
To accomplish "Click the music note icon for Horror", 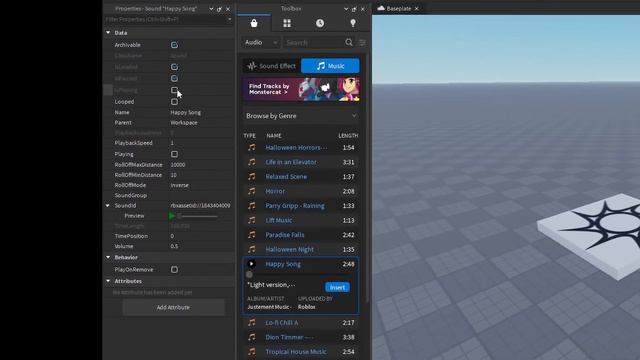I will click(x=252, y=191).
